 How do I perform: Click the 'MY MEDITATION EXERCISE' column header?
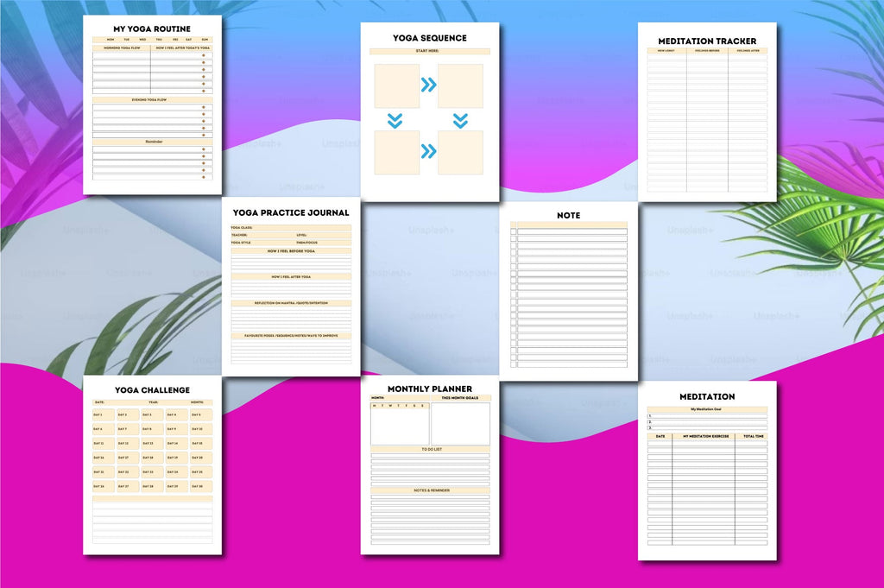pyautogui.click(x=704, y=436)
